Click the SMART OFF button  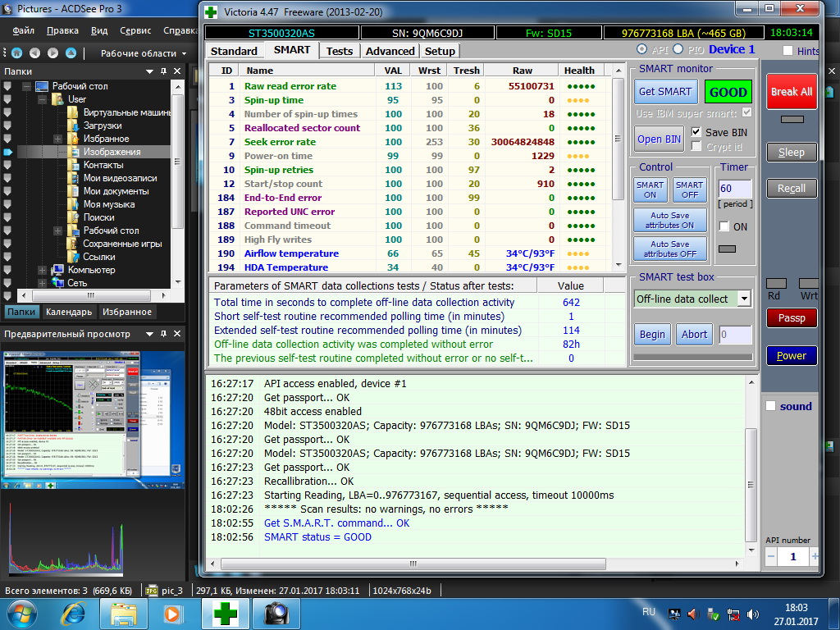689,189
